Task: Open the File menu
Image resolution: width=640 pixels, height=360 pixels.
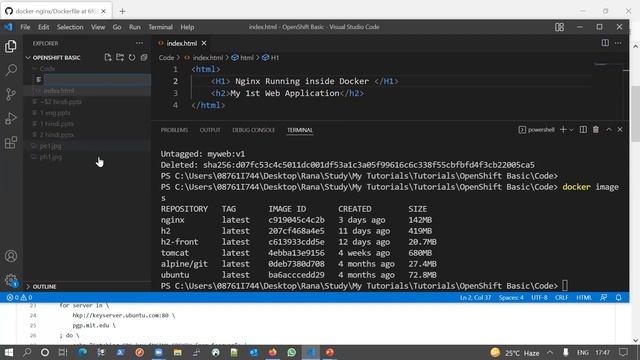Action: (x=25, y=27)
